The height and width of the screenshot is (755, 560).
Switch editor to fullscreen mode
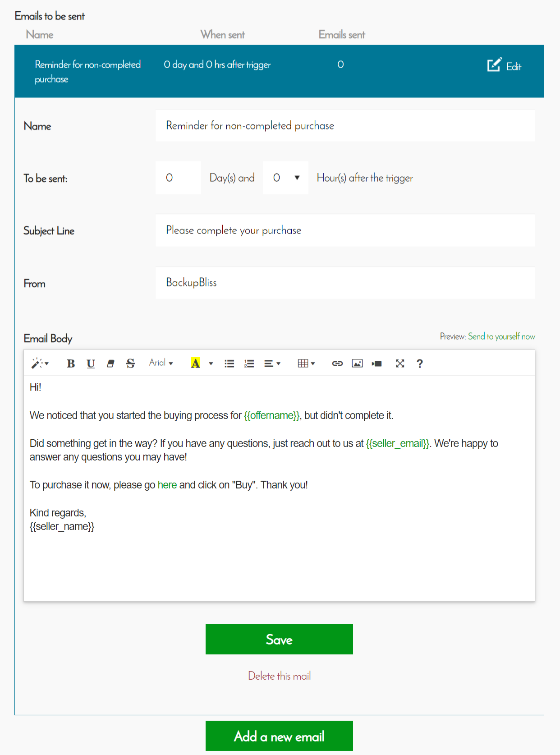(x=400, y=364)
